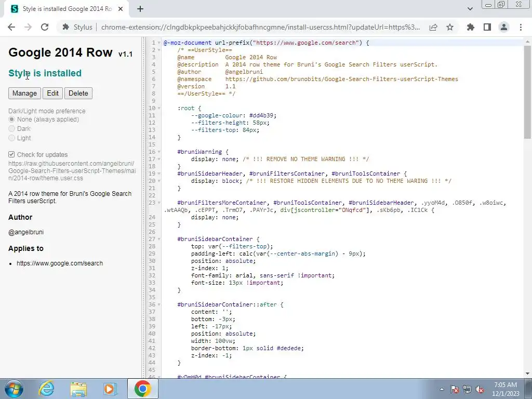532x399 pixels.
Task: Click the address bar URL field
Action: [x=260, y=27]
